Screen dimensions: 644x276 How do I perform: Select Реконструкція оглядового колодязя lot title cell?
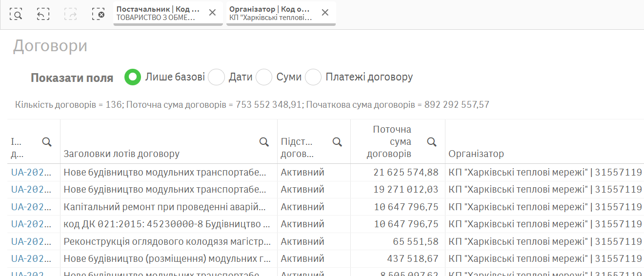[168, 241]
